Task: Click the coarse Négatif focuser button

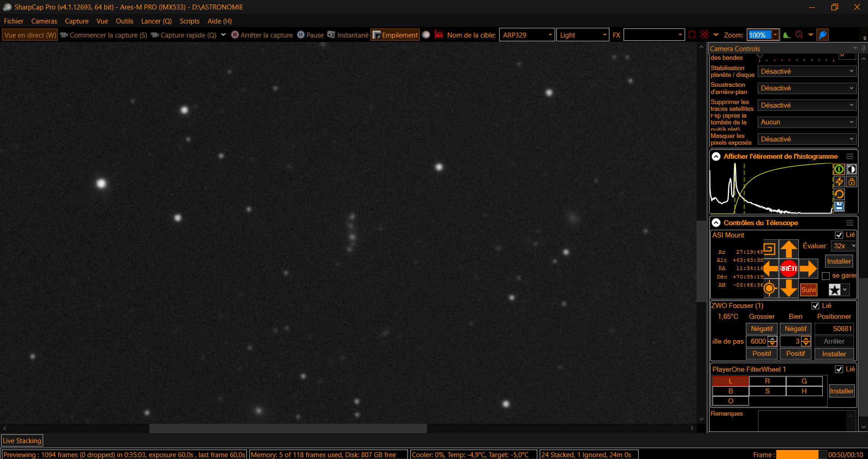Action: tap(762, 329)
